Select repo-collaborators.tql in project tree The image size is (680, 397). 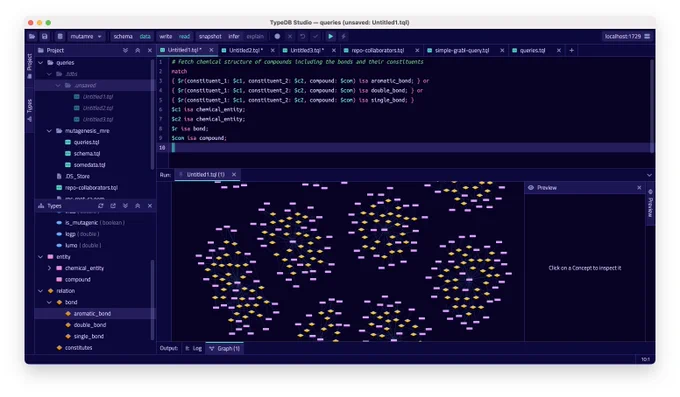tap(91, 188)
